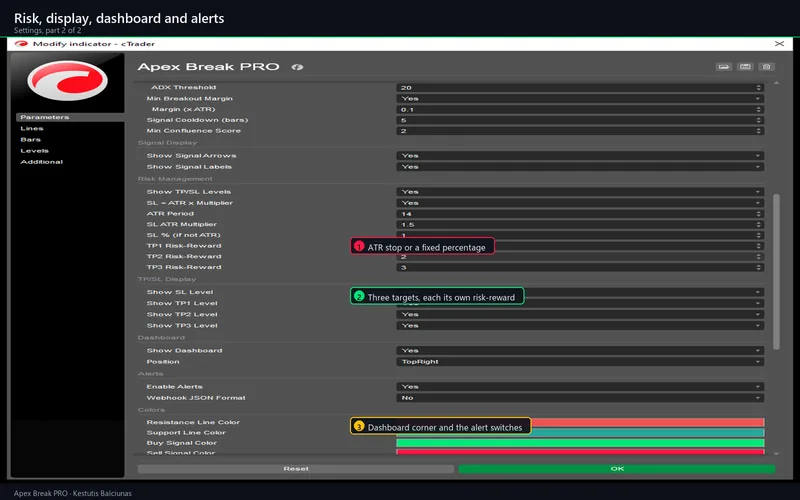The width and height of the screenshot is (800, 500).
Task: Click the Buy Signal Color swatch
Action: 580,443
